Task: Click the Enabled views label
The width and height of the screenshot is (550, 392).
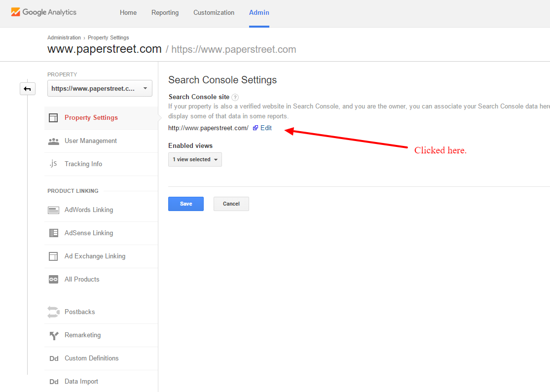Action: [190, 145]
